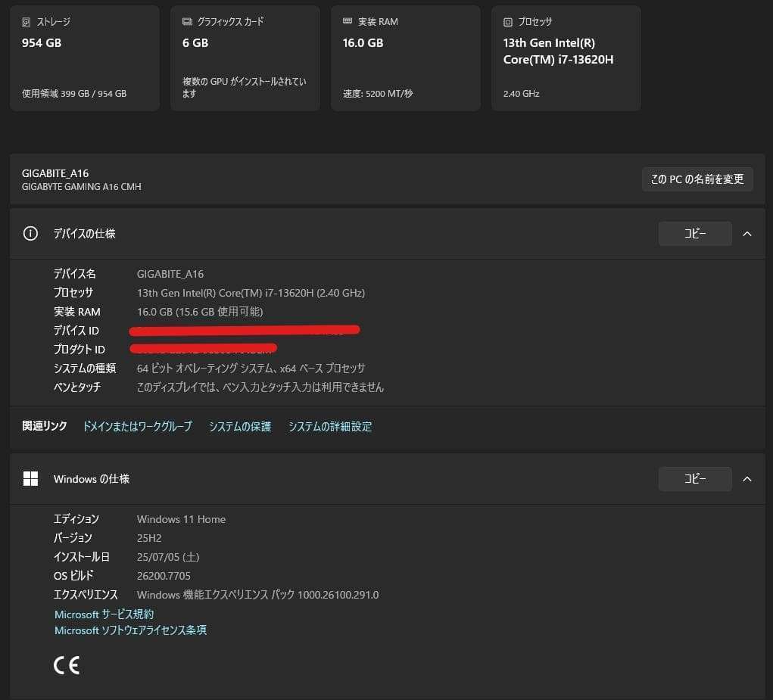Click the processor chip icon

[x=508, y=22]
